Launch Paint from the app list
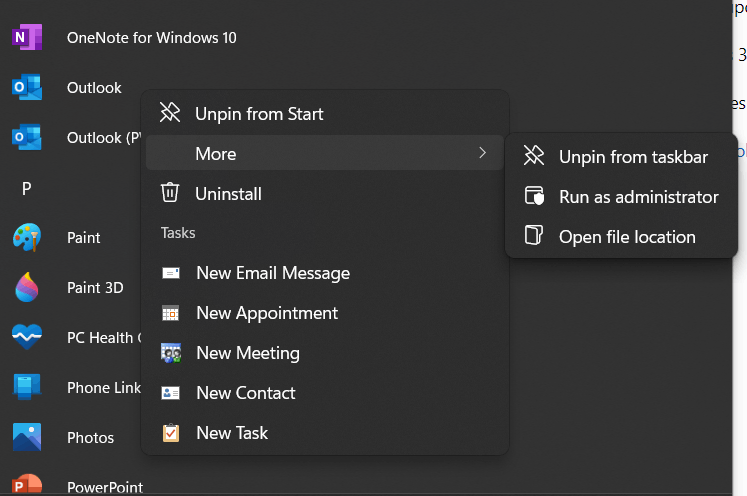This screenshot has width=747, height=496. 27,238
